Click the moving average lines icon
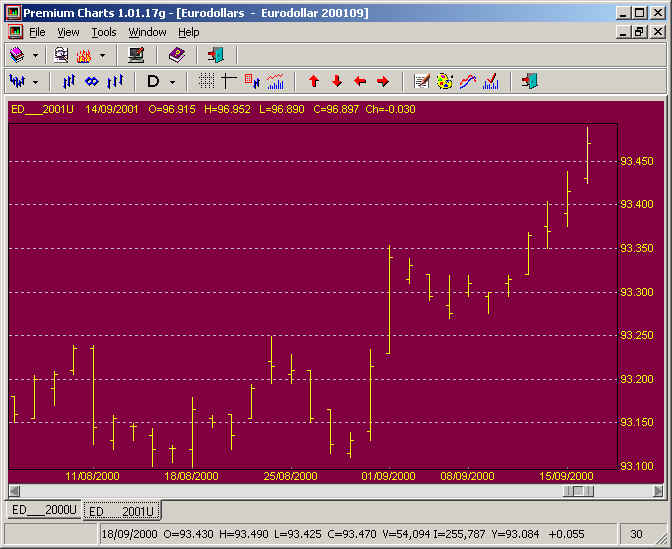Image resolution: width=672 pixels, height=549 pixels. click(468, 81)
